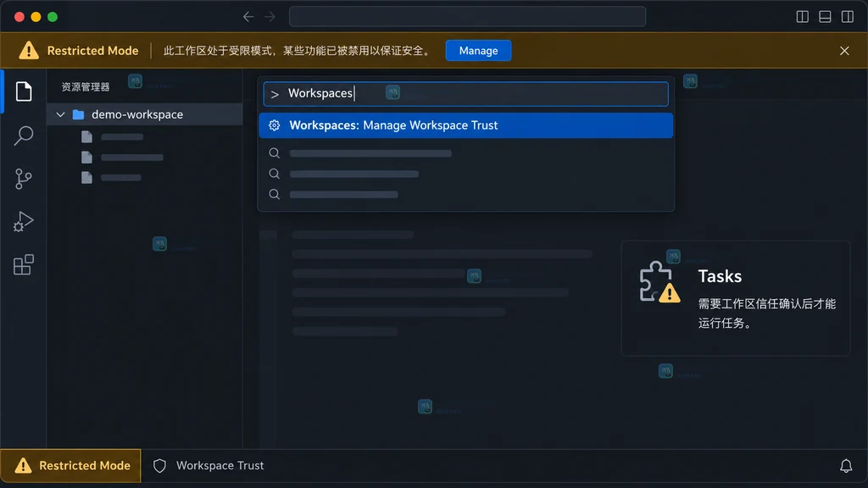The image size is (868, 488).
Task: Open the Run and Debug view
Action: coord(23,222)
